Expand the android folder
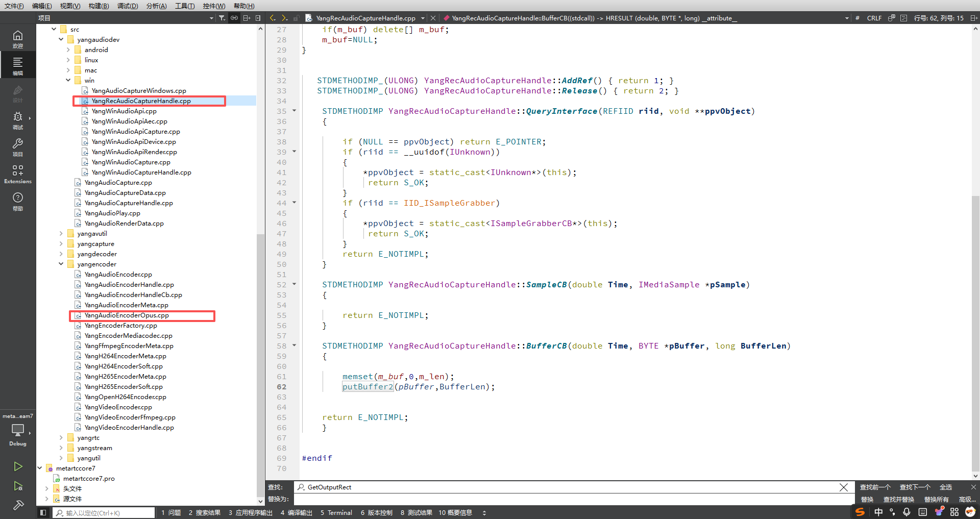Image resolution: width=980 pixels, height=519 pixels. 68,50
